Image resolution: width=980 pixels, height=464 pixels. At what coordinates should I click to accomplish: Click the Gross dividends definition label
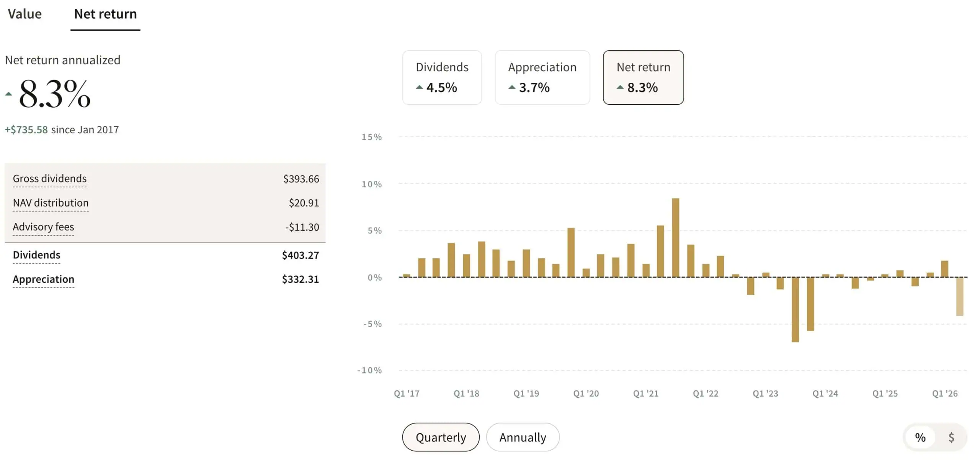click(x=50, y=179)
